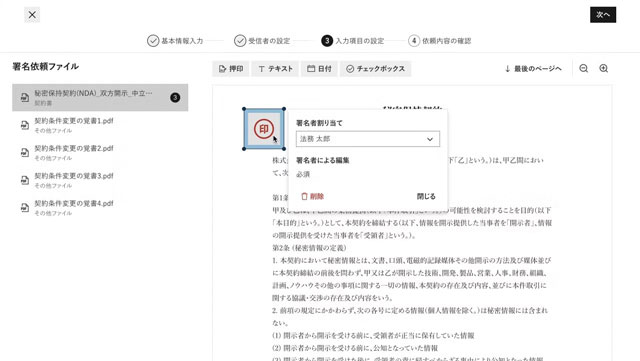The height and width of the screenshot is (361, 640).
Task: Click file icon of 覚書2.pdf
Action: click(25, 153)
